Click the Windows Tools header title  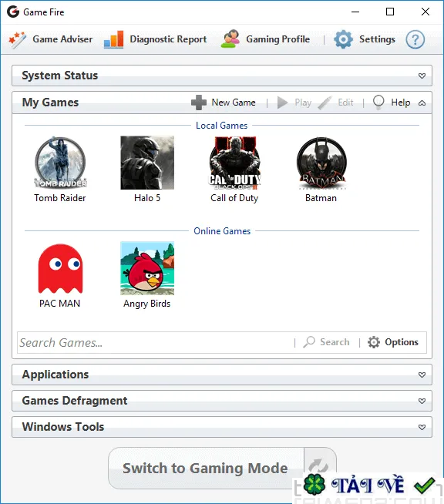tap(63, 426)
